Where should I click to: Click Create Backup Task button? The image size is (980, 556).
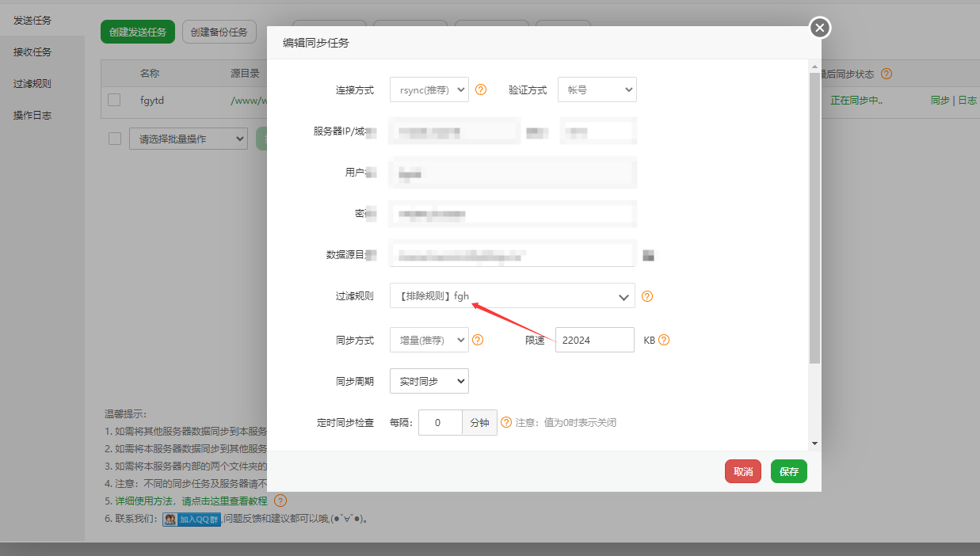click(x=219, y=32)
